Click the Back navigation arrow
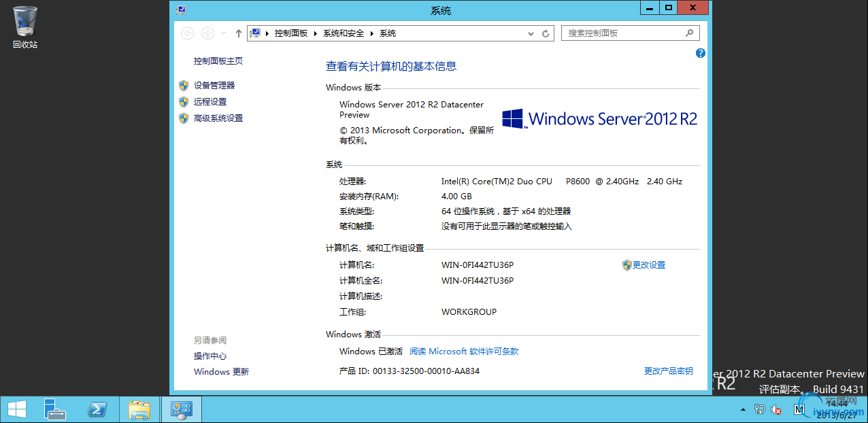 (188, 33)
